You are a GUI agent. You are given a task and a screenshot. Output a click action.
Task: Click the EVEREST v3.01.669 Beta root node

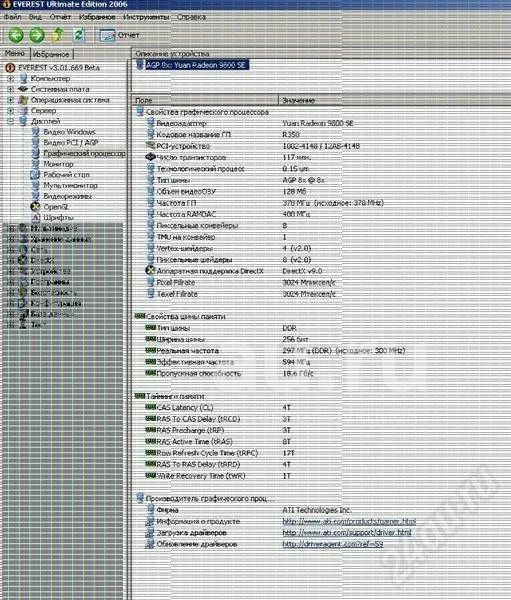pos(59,68)
